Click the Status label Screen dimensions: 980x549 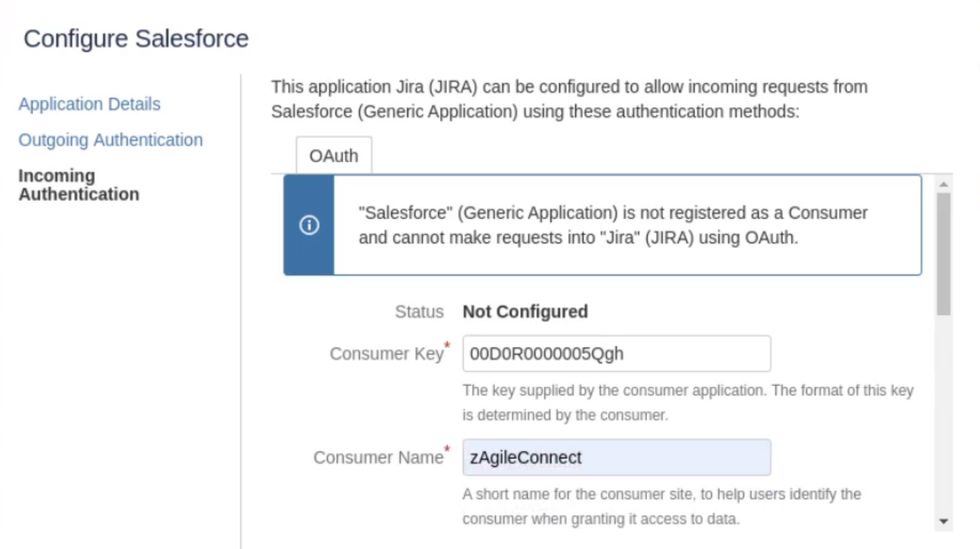click(419, 311)
